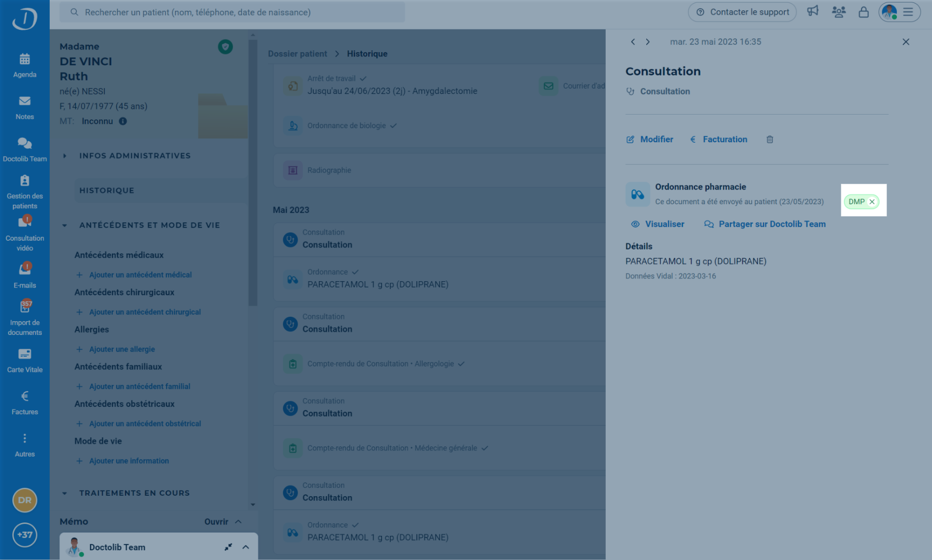Click the patient search field
This screenshot has width=932, height=560.
pyautogui.click(x=232, y=12)
